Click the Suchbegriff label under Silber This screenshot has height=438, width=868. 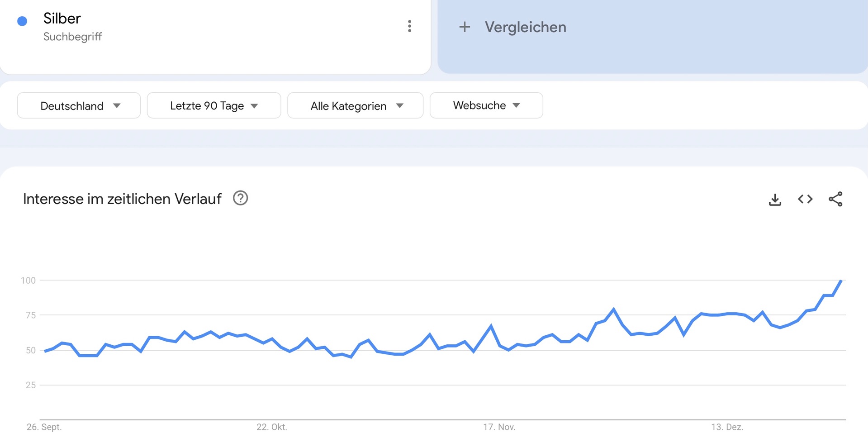(72, 37)
